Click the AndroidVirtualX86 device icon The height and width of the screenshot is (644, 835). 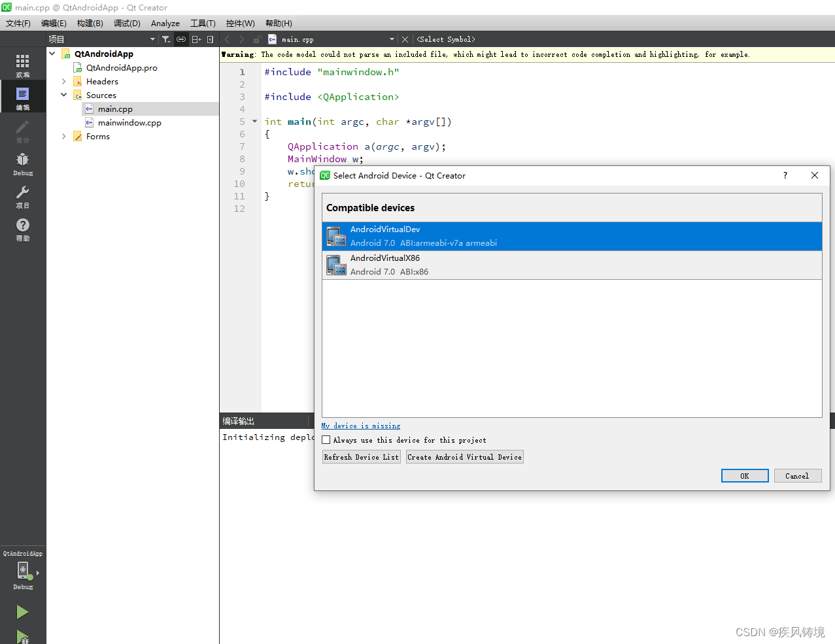coord(336,265)
